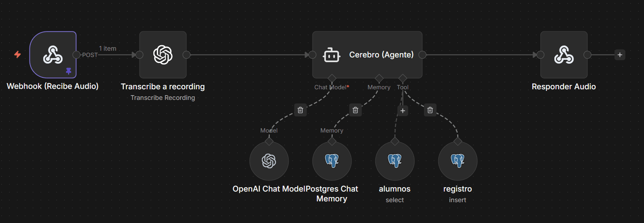Delete the registro tool connection via trash
Image resolution: width=644 pixels, height=223 pixels.
pyautogui.click(x=430, y=110)
